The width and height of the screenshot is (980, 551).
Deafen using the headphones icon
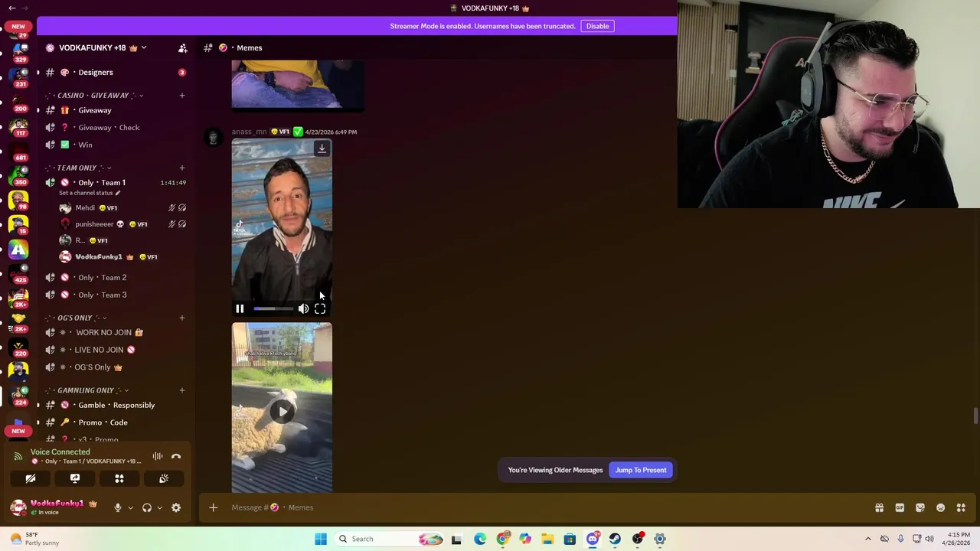(147, 507)
